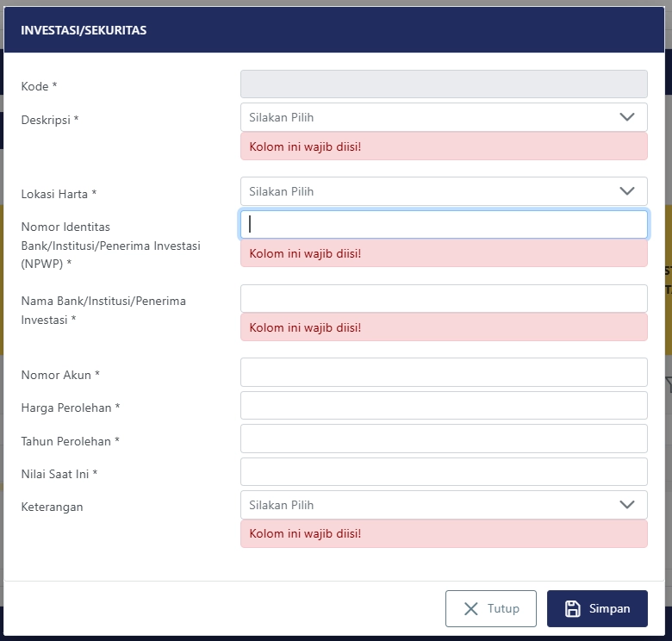The width and height of the screenshot is (672, 641).
Task: Click the Harga Perolehan field label
Action: 71,408
